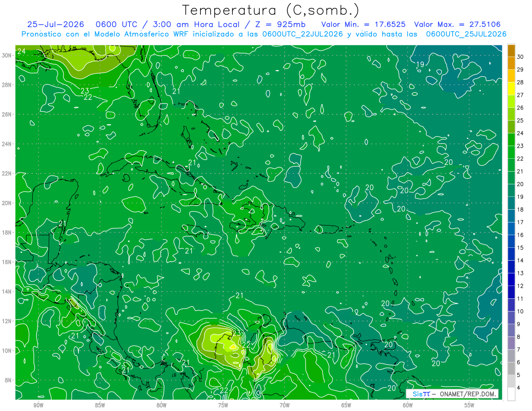Click the 90W longitude axis label
532x411 pixels.
tap(39, 405)
